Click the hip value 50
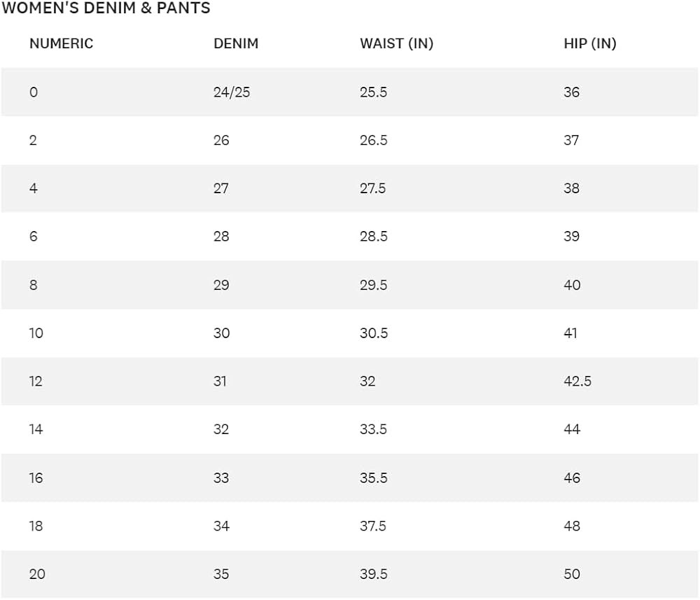The image size is (700, 600). click(572, 574)
